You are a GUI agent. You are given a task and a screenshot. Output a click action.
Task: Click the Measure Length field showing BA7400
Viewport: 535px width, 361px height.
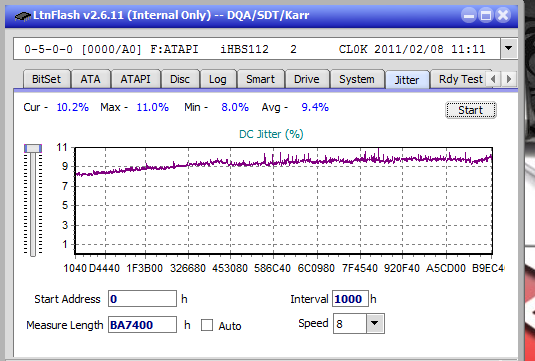click(142, 325)
